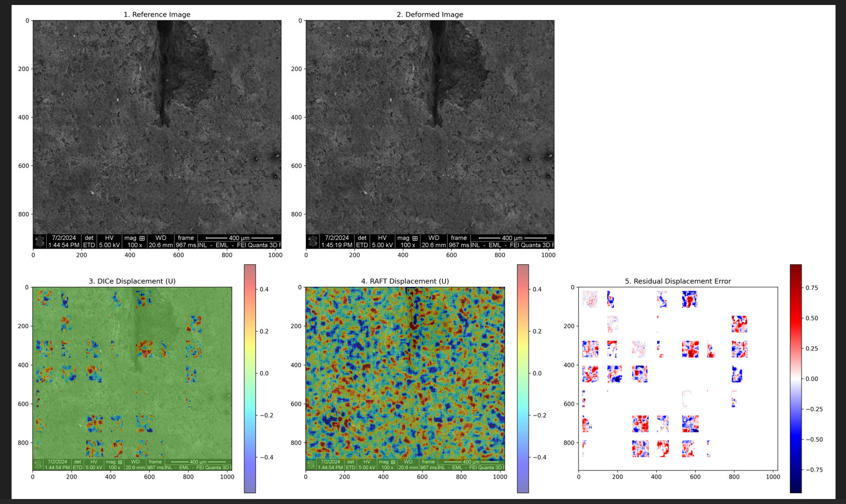Select the Deformed Image SEM micrograph
The image size is (846, 504).
point(430,135)
